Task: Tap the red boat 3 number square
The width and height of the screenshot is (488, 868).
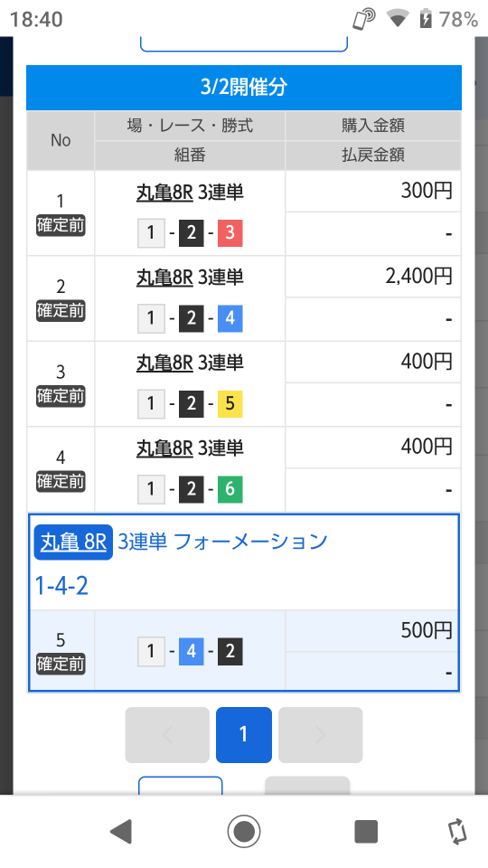Action: pyautogui.click(x=230, y=232)
